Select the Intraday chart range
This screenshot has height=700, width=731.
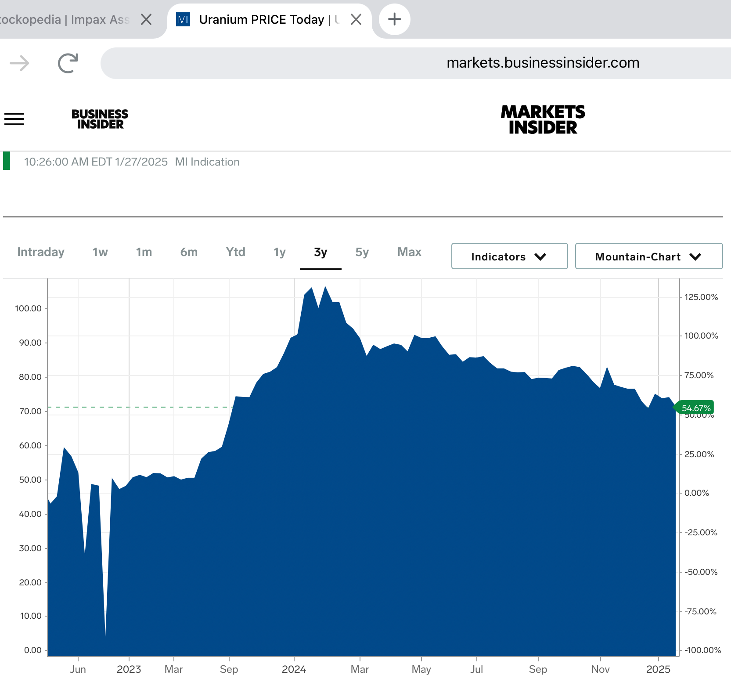tap(41, 252)
